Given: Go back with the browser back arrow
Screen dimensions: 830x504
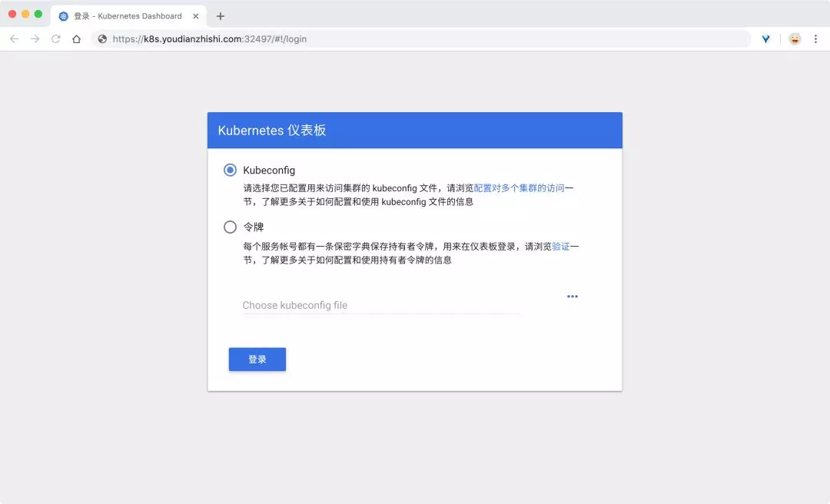Looking at the screenshot, I should [15, 38].
